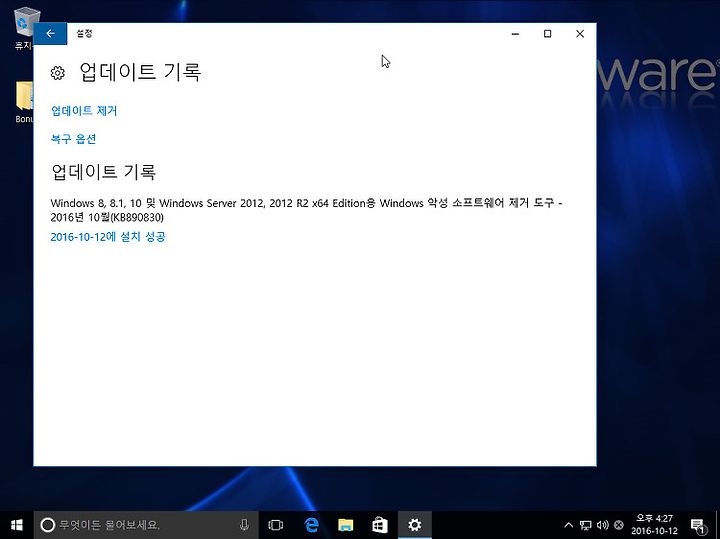Open the 업데이트 제거 link
Image resolution: width=720 pixels, height=539 pixels.
coord(84,111)
